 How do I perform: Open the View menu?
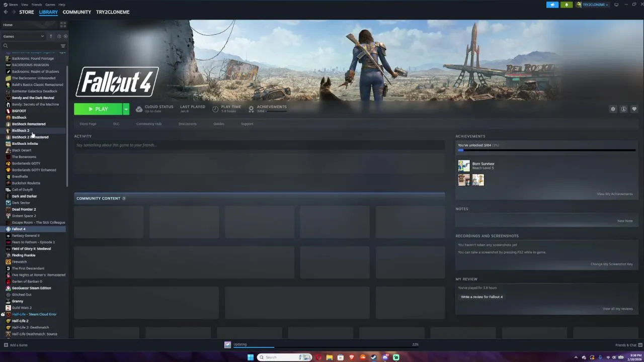pyautogui.click(x=25, y=5)
